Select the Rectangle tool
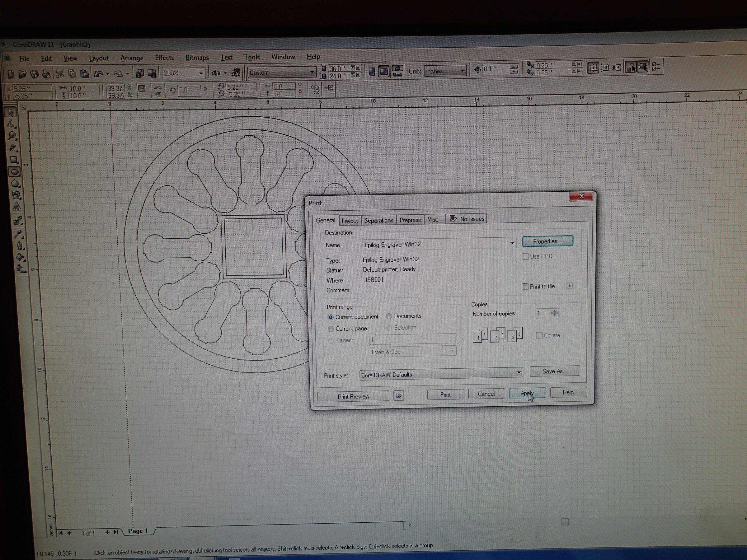Viewport: 747px width, 560px height. [14, 160]
